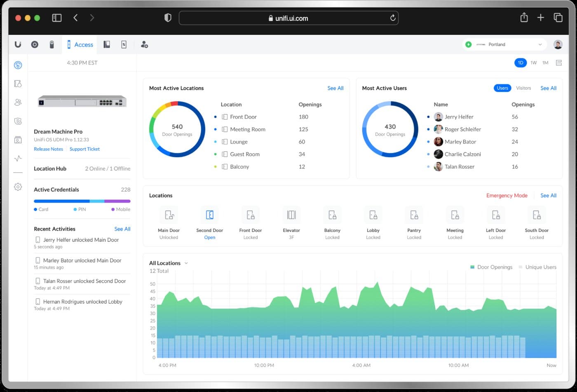Image resolution: width=577 pixels, height=392 pixels.
Task: Select the 1W time range
Action: click(x=534, y=63)
